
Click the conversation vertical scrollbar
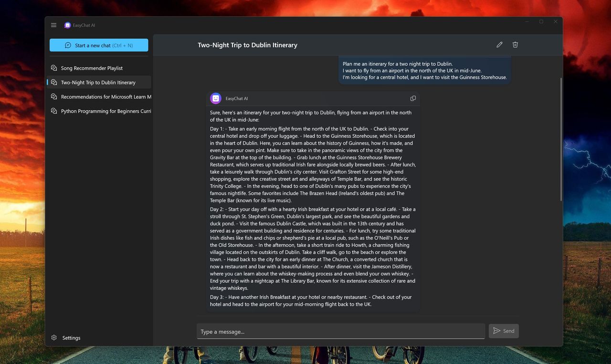[x=561, y=138]
